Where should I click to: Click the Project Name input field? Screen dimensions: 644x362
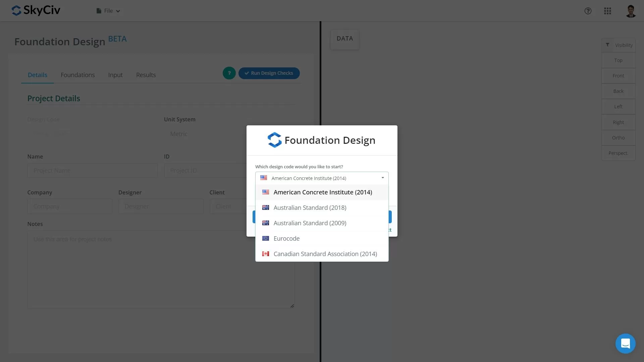[x=92, y=170]
